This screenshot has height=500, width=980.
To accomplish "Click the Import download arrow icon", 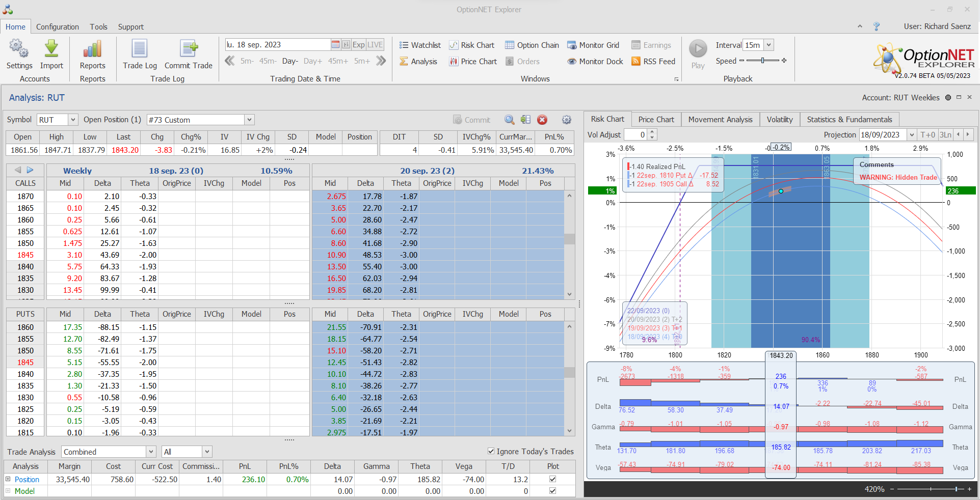I will [x=51, y=49].
